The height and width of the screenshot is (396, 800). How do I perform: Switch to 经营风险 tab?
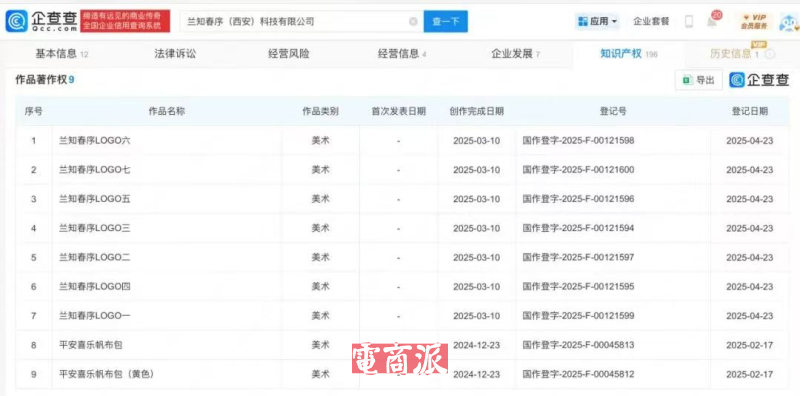pos(289,54)
